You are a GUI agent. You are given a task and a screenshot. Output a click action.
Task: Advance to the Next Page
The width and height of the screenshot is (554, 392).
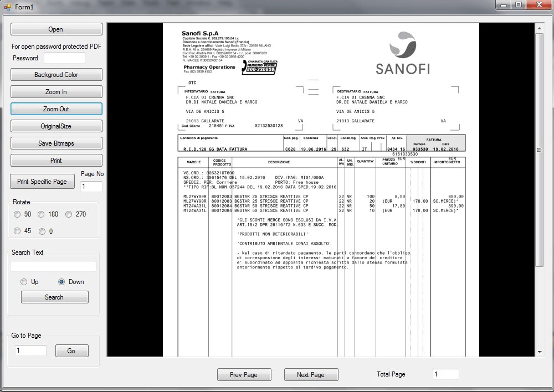coord(311,374)
